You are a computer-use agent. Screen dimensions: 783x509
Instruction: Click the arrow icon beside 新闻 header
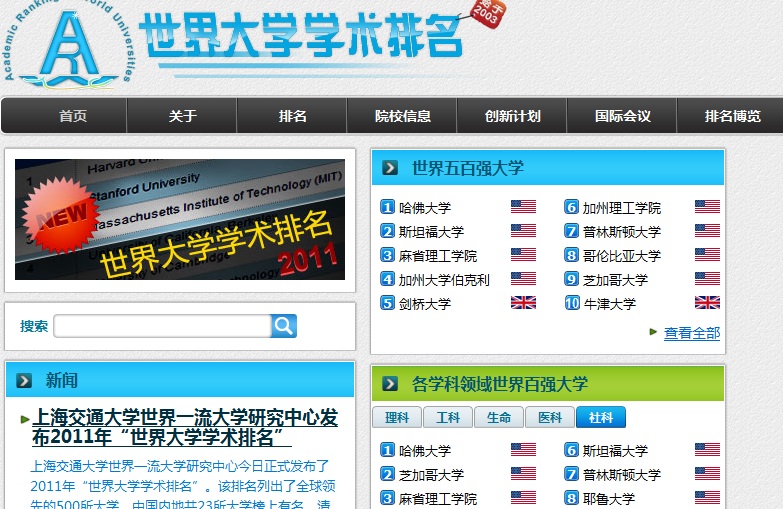pyautogui.click(x=24, y=381)
